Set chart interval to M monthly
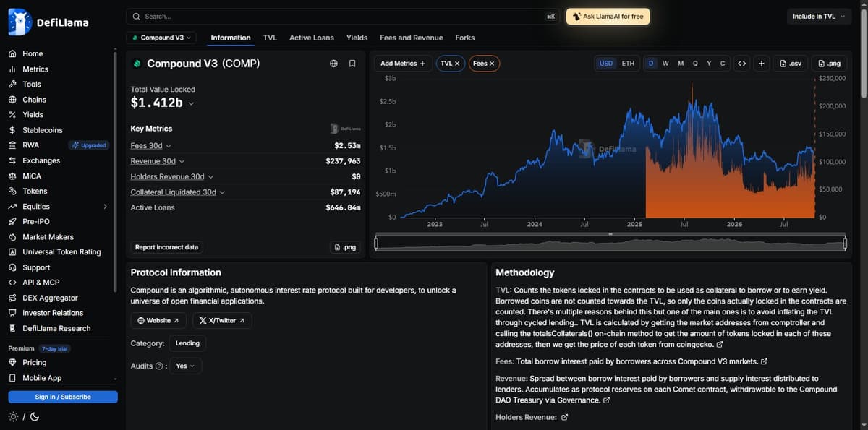This screenshot has height=430, width=868. [681, 64]
